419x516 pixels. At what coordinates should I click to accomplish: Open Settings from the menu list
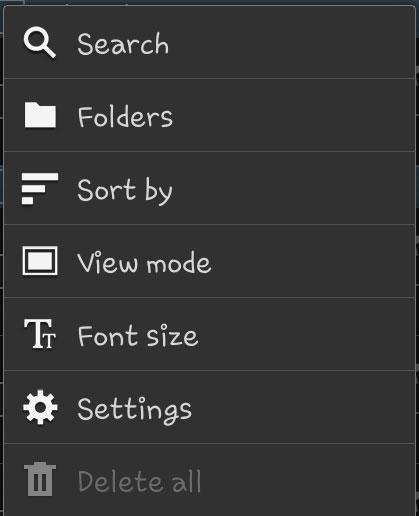(x=209, y=407)
